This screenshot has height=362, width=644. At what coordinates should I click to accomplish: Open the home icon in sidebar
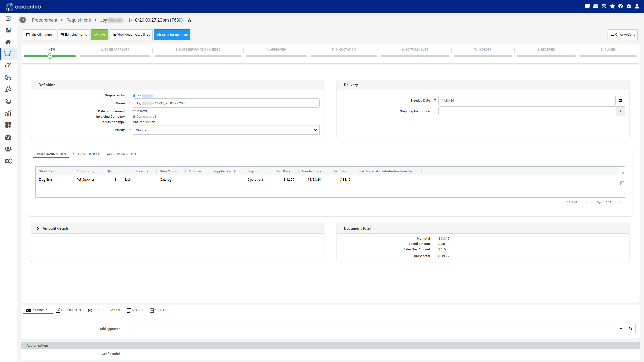coord(8,42)
